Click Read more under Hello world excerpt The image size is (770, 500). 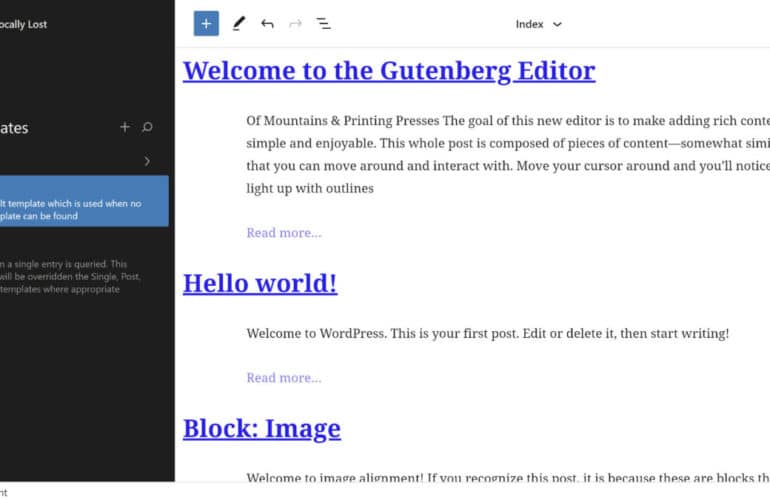click(x=284, y=378)
